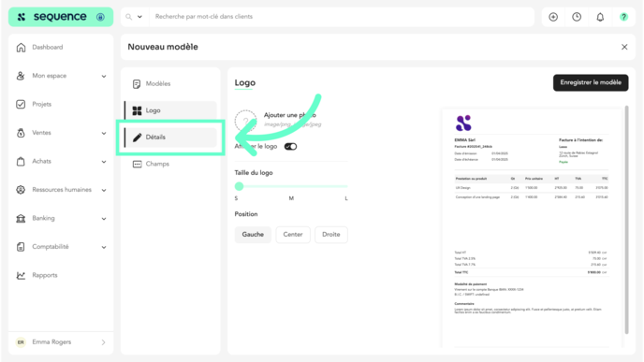Open the search filter dropdown arrow
The height and width of the screenshot is (362, 644).
[x=139, y=17]
